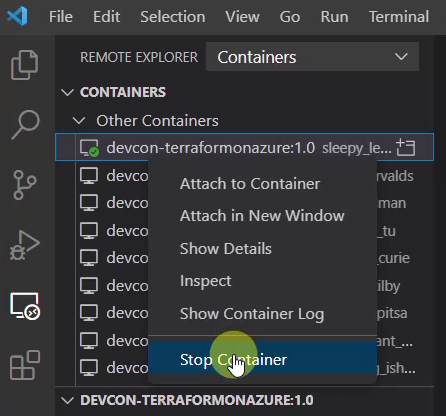
Task: Click monitor icon of container ending '_tu'
Action: click(x=89, y=230)
